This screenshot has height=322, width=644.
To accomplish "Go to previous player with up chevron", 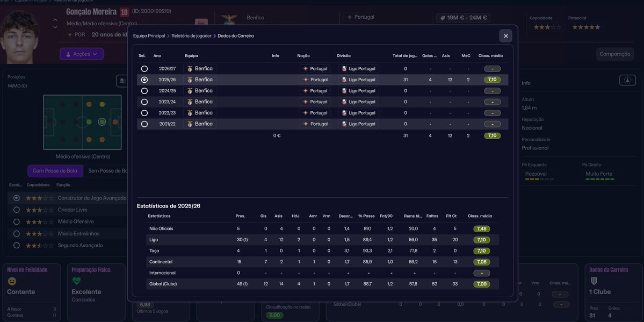I will click(x=55, y=20).
